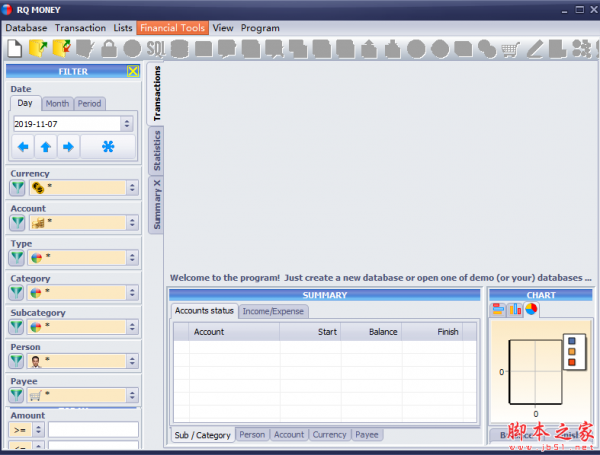Select the vertical Transactions tab
The height and width of the screenshot is (455, 600).
157,93
